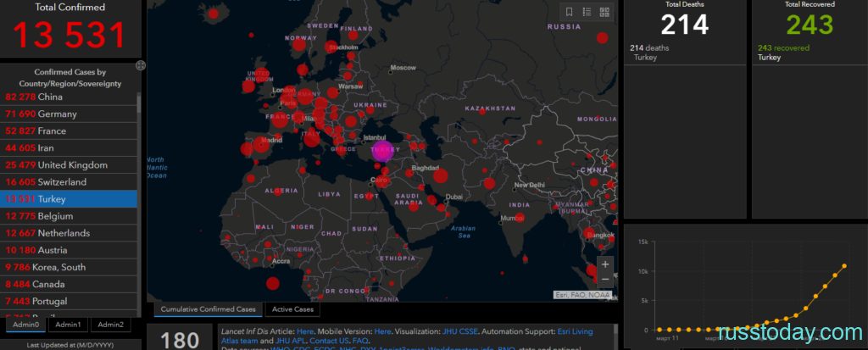Select Korea, South in the list
This screenshot has width=868, height=350.
click(x=68, y=267)
